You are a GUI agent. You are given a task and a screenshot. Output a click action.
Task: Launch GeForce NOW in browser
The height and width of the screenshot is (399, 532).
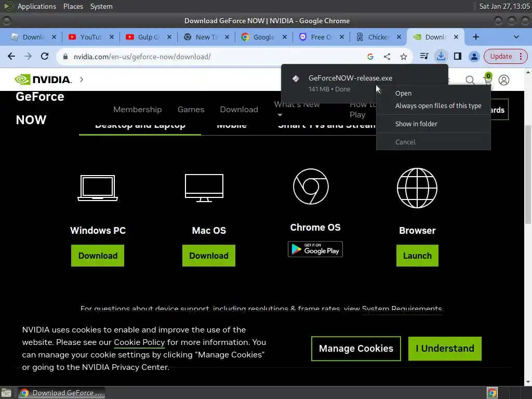click(417, 256)
